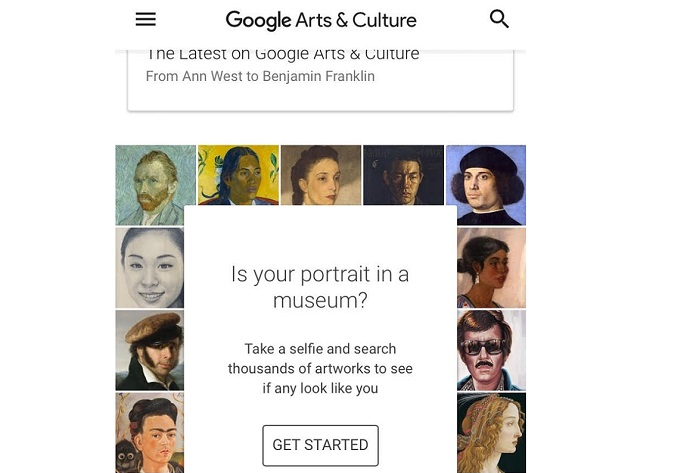Click the man with sunglasses and mustache portrait
The image size is (690, 473).
(x=491, y=349)
